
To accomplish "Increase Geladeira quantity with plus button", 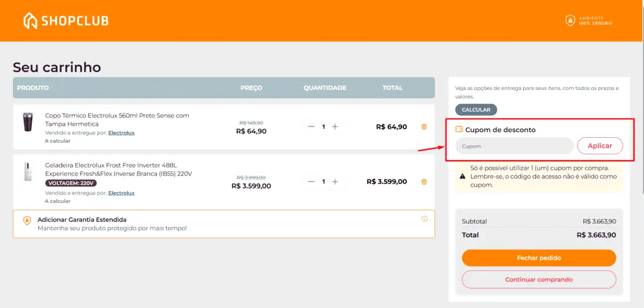I will (335, 182).
